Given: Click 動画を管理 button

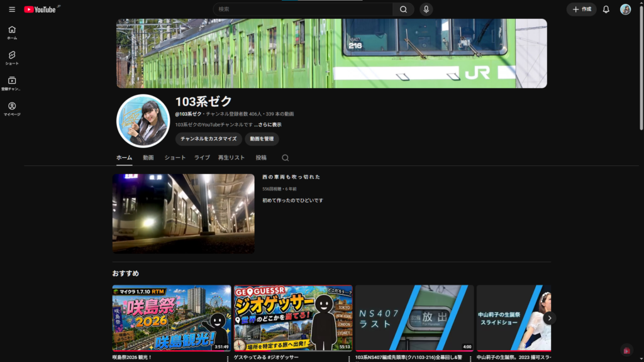Looking at the screenshot, I should 262,139.
